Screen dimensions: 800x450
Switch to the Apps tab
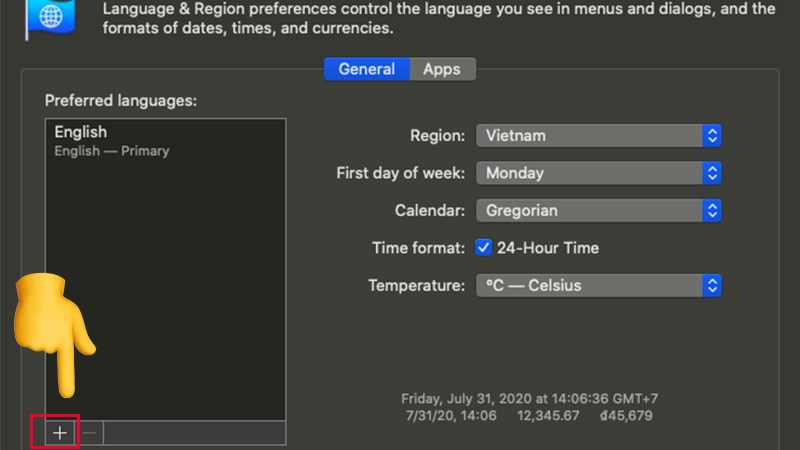(442, 69)
